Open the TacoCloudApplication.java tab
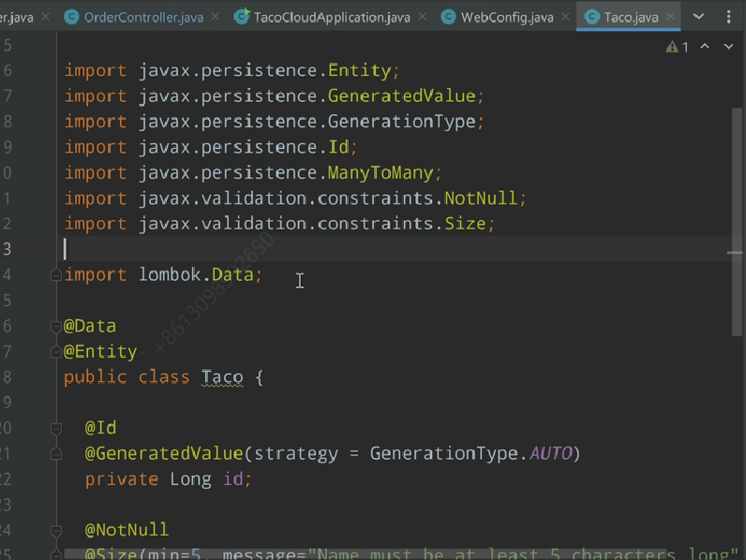This screenshot has height=560, width=746. [x=332, y=18]
